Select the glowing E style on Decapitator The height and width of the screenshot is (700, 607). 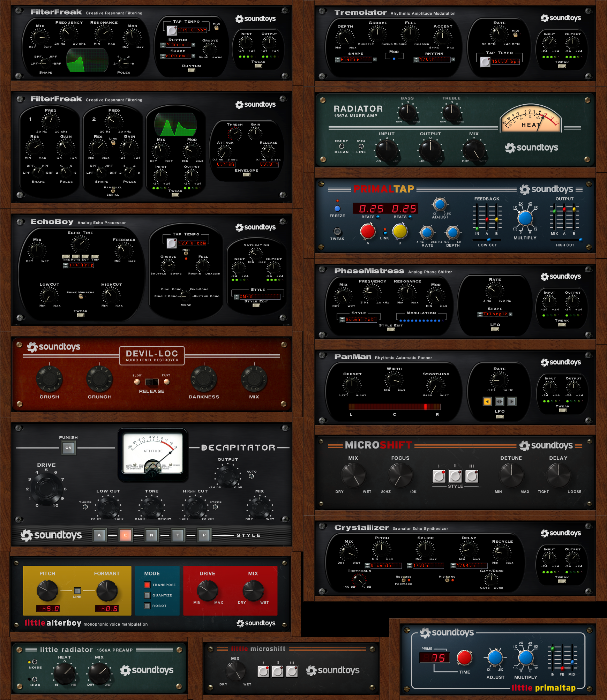coord(126,535)
